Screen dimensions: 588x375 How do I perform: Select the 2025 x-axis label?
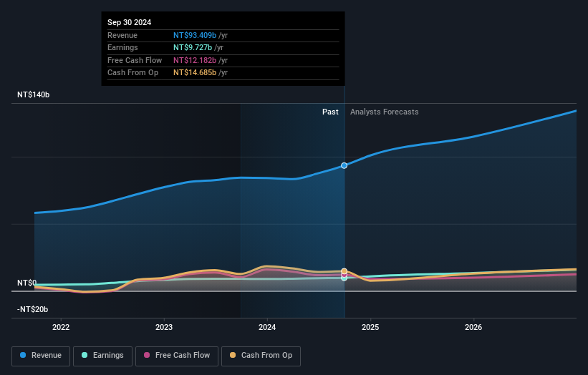tap(370, 327)
